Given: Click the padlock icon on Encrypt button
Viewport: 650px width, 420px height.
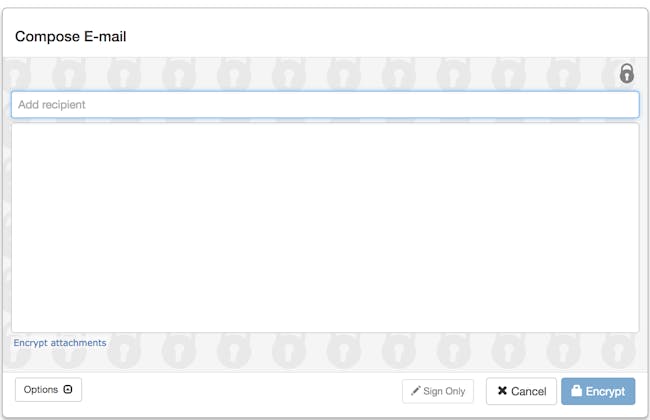Looking at the screenshot, I should pyautogui.click(x=576, y=390).
